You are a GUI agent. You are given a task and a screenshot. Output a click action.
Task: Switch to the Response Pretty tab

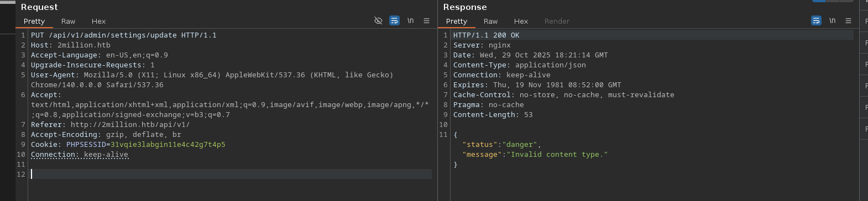pyautogui.click(x=457, y=21)
